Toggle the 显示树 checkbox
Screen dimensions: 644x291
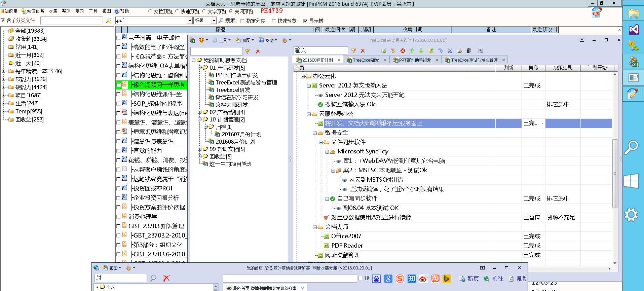tap(305, 21)
